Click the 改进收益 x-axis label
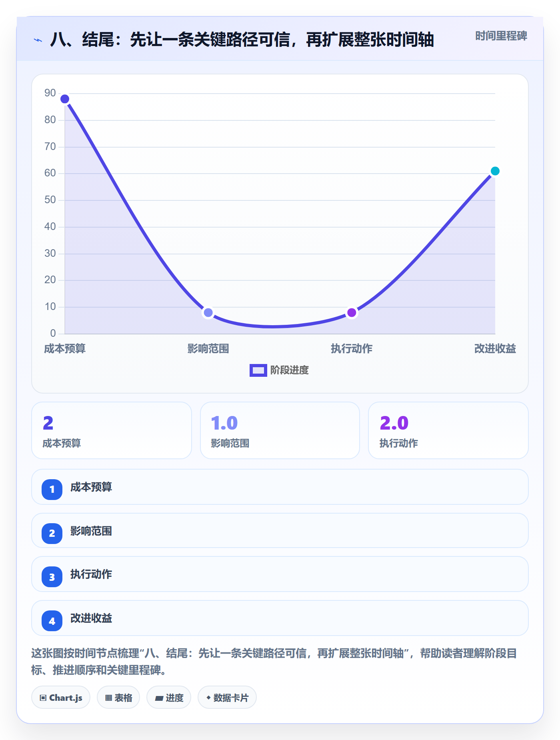This screenshot has width=560, height=740. point(495,349)
